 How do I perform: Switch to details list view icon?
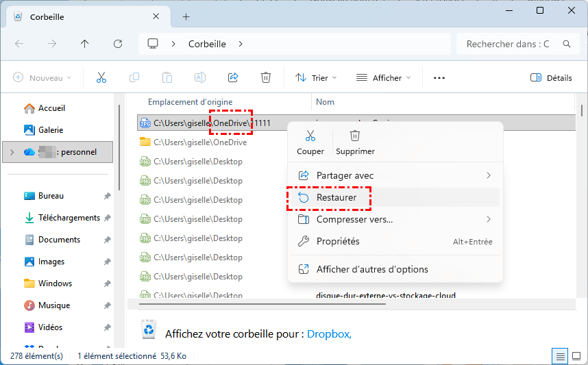[x=560, y=356]
